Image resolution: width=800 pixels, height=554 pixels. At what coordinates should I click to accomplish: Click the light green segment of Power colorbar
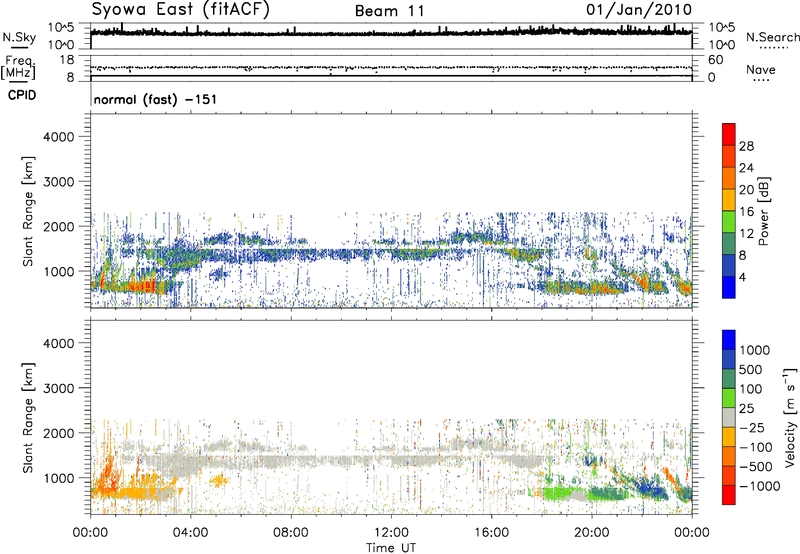[729, 222]
